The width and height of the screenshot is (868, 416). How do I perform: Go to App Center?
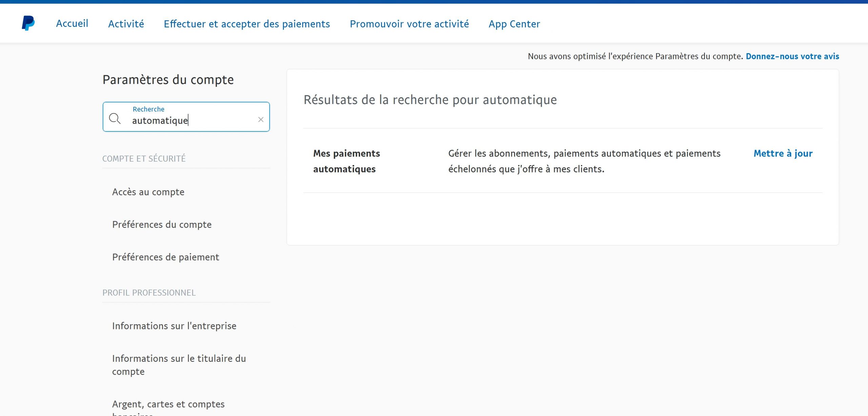click(514, 24)
